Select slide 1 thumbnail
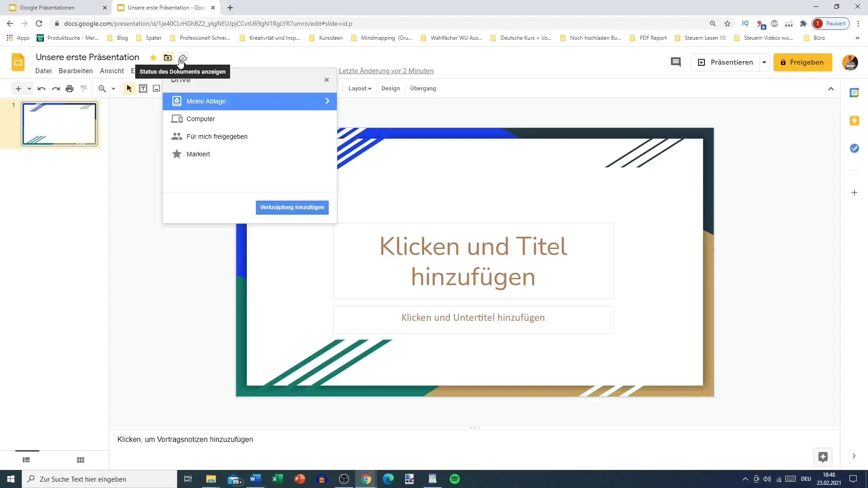 click(59, 124)
